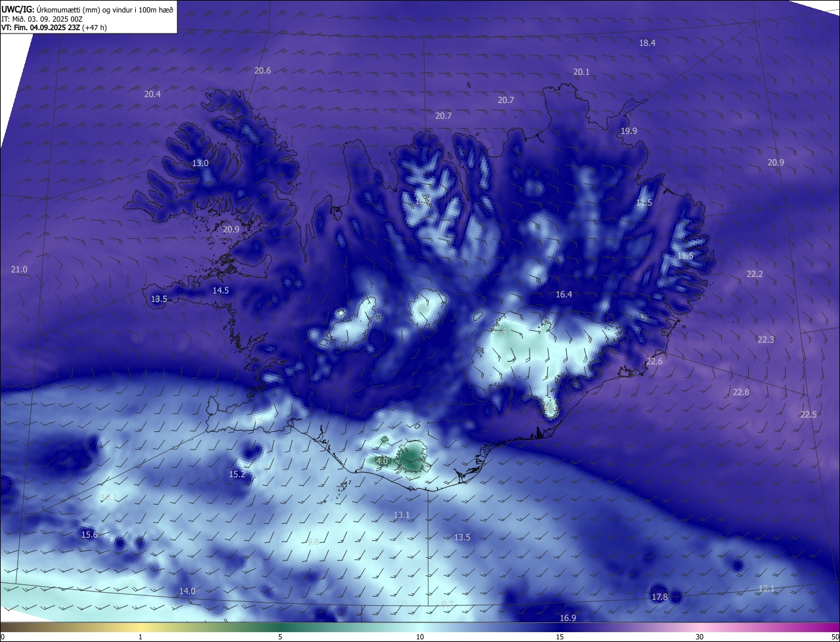Click the 17.8 value label

point(660,597)
